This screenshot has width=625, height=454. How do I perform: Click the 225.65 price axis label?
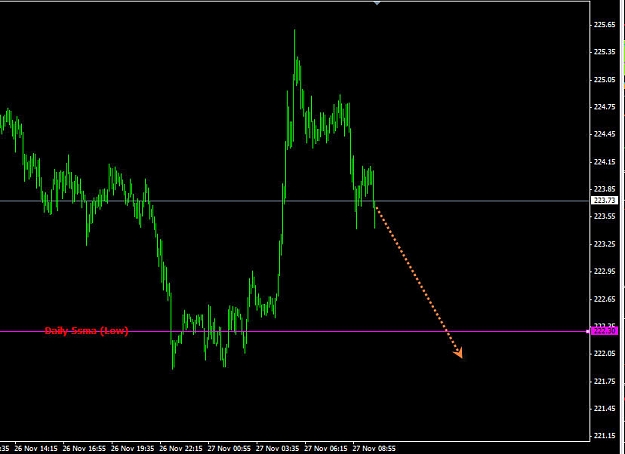pos(604,25)
